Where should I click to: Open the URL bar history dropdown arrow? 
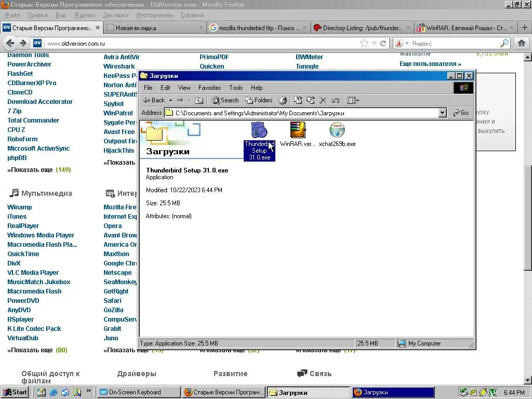tap(374, 43)
